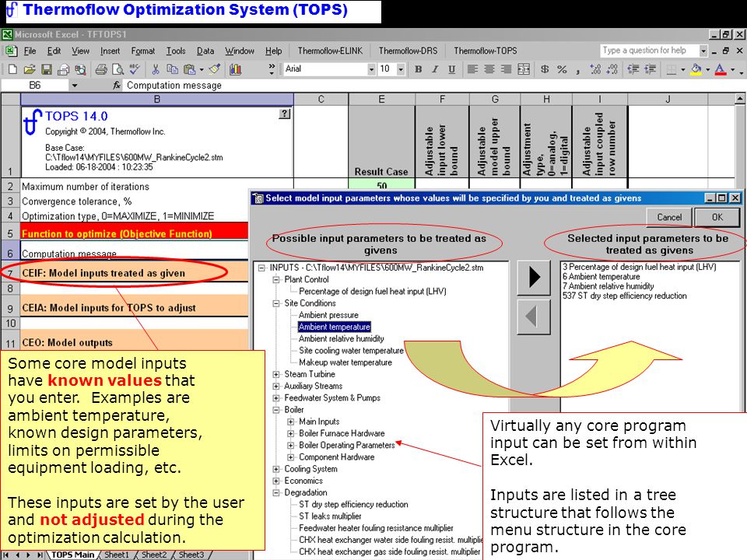Expand Boiler Furnace Hardware node

point(290,433)
